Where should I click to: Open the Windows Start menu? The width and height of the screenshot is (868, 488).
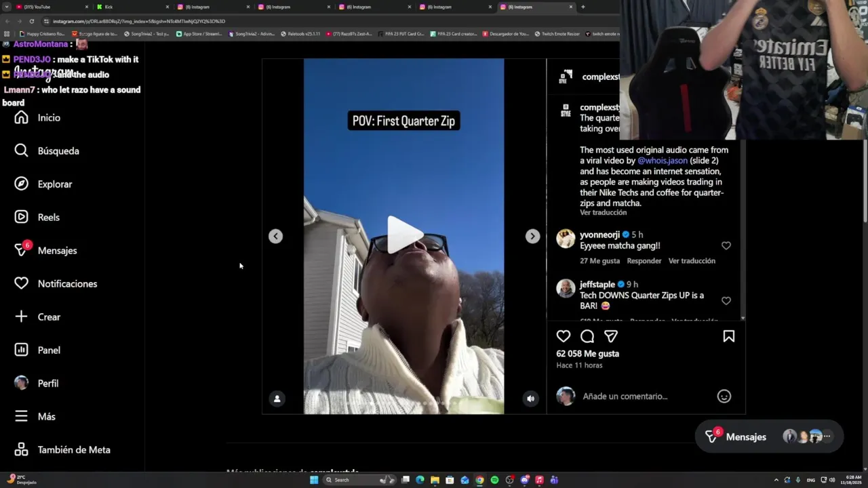point(314,480)
